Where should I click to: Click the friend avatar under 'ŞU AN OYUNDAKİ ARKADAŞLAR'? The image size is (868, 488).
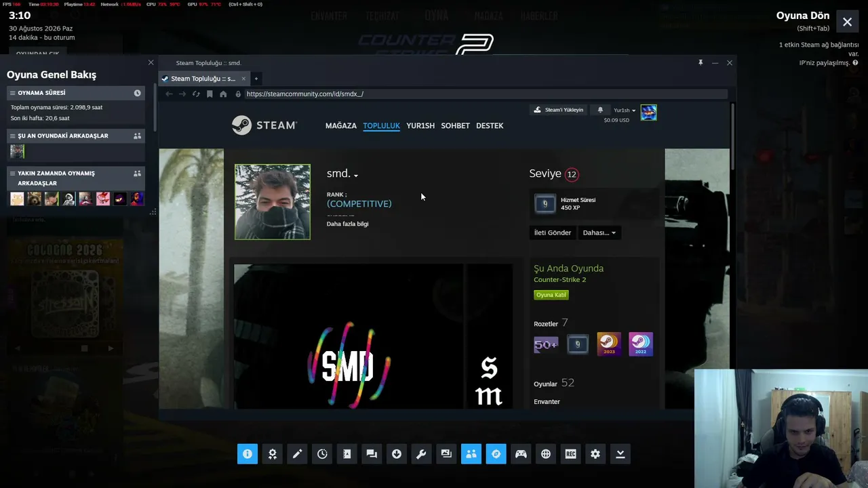tap(17, 151)
